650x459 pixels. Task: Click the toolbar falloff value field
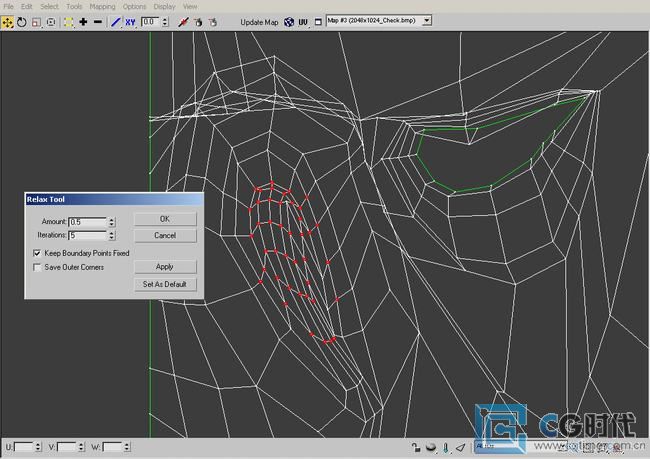[150, 22]
